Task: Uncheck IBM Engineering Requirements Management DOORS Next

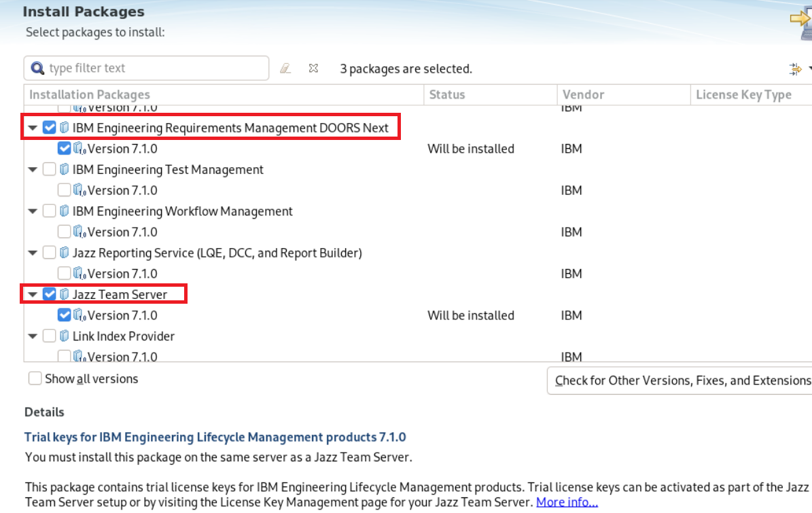Action: (x=49, y=128)
